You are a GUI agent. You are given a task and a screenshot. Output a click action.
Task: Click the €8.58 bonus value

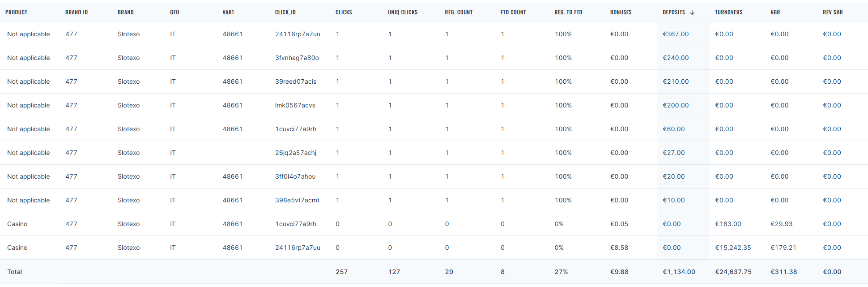(619, 248)
